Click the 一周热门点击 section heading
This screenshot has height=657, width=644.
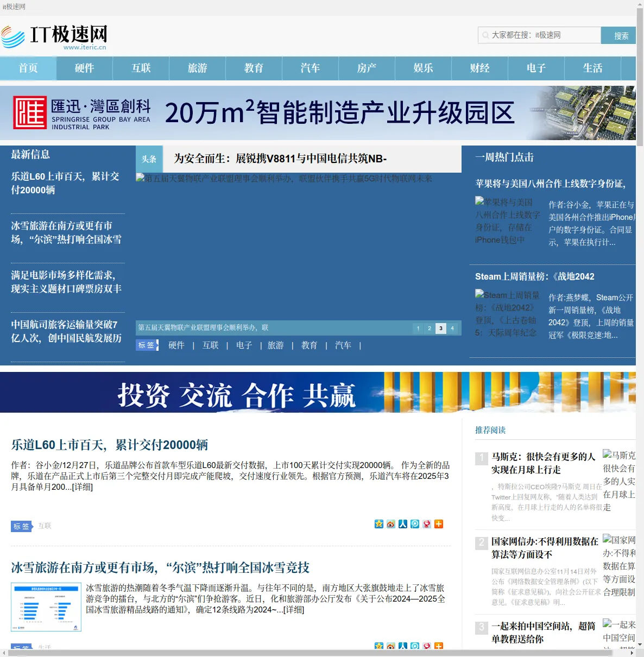coord(504,157)
